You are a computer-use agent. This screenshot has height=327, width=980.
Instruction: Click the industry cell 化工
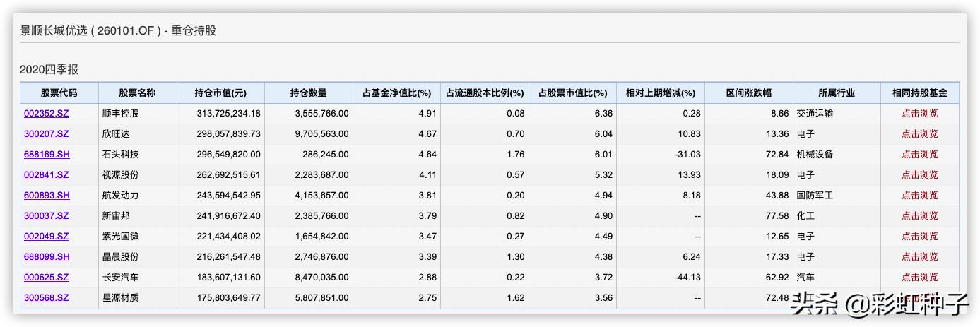tap(805, 215)
